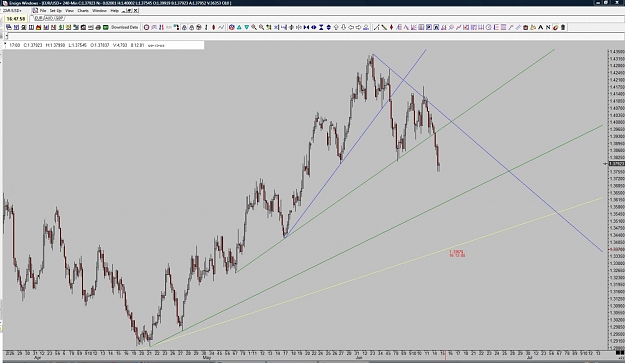Image resolution: width=625 pixels, height=363 pixels.
Task: Click the blue up-down diamond arrows icon
Action: pos(328,27)
